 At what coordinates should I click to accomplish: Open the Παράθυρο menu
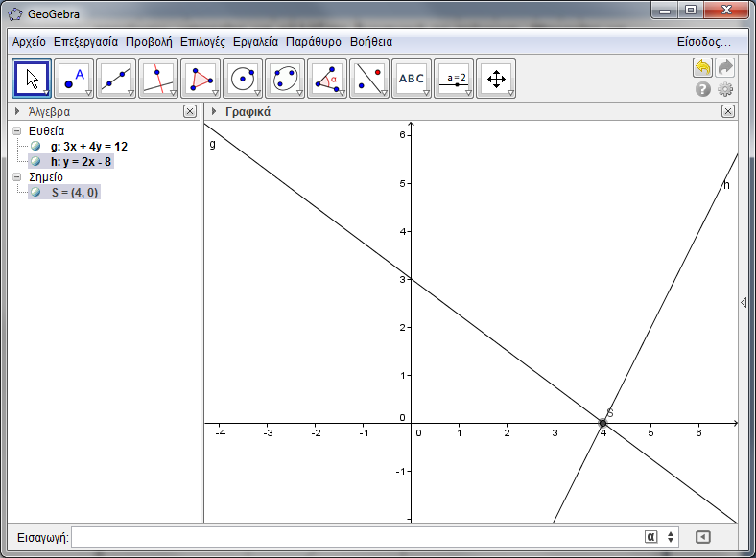click(x=314, y=42)
